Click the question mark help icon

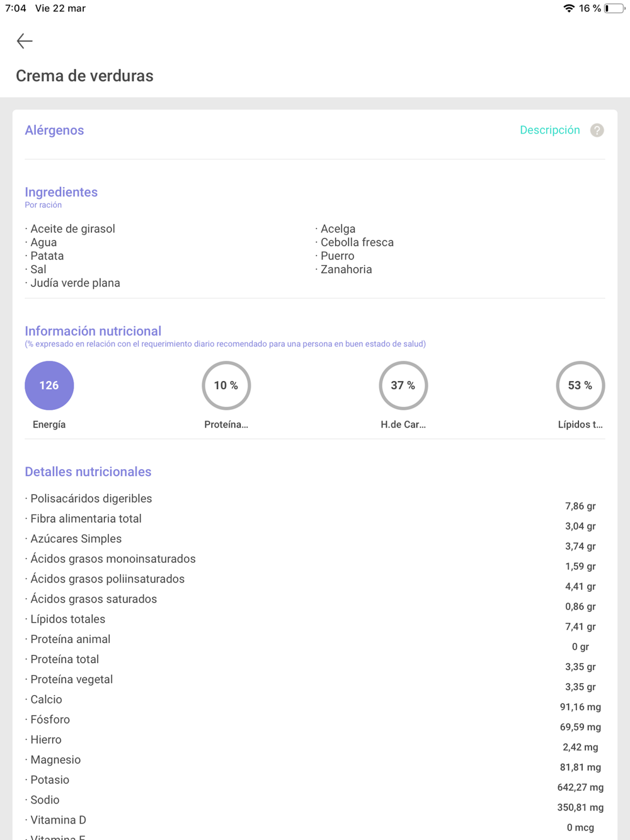coord(597,130)
